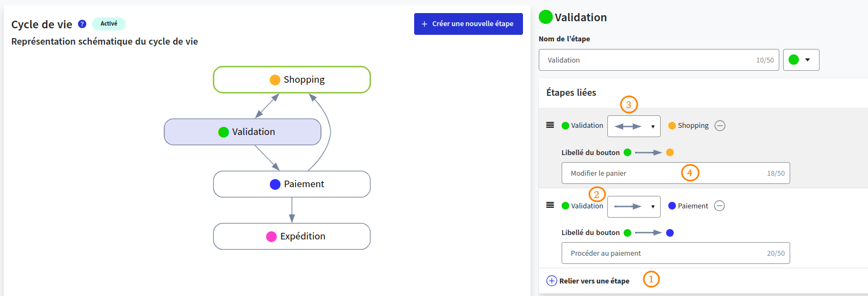The width and height of the screenshot is (868, 296).
Task: Click the green circle next to Validation title
Action: [545, 17]
